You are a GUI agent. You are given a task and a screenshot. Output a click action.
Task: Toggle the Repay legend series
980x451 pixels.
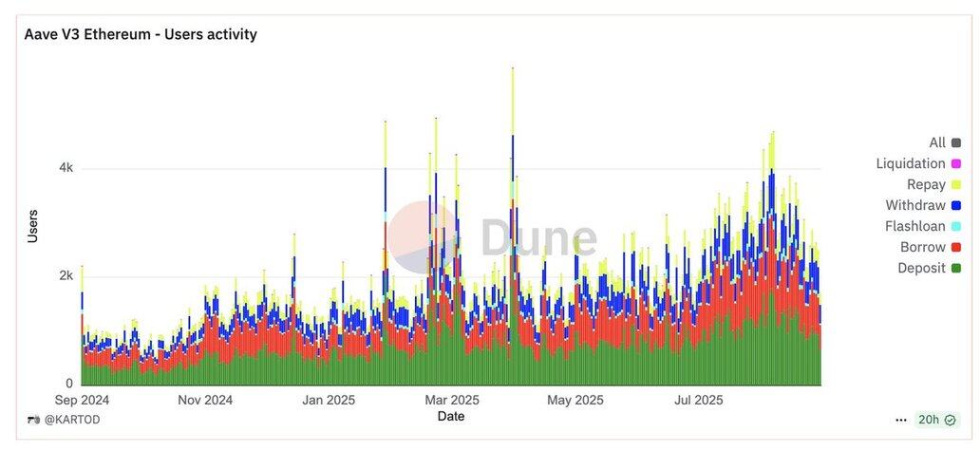click(x=933, y=185)
